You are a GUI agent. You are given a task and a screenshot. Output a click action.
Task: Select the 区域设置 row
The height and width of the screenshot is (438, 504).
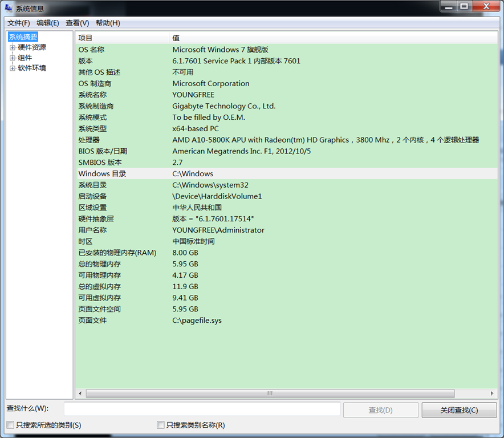[287, 208]
